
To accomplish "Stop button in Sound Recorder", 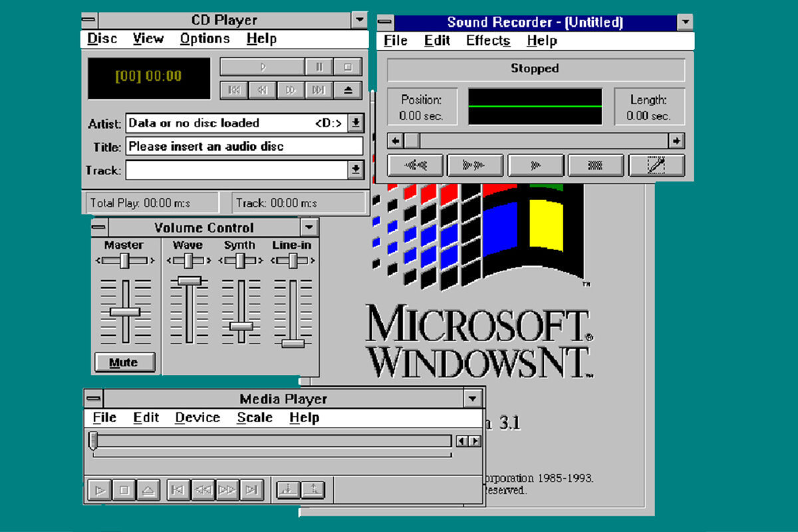I will [x=596, y=165].
